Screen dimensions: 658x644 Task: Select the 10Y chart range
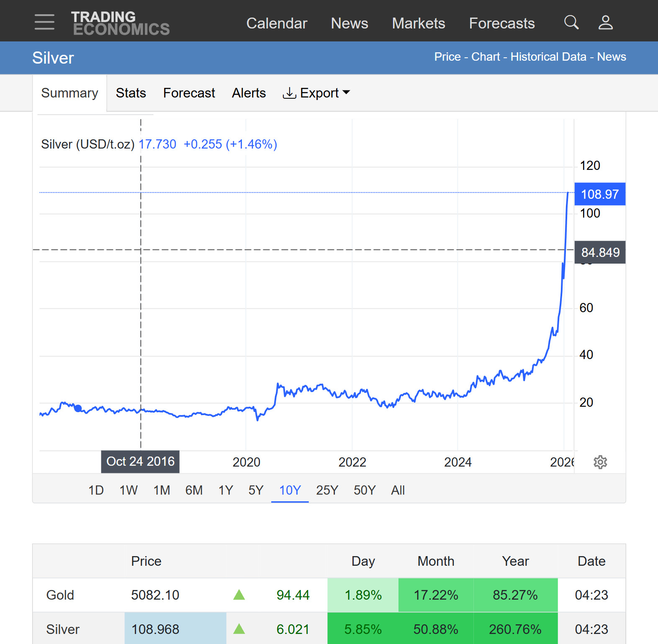[290, 490]
